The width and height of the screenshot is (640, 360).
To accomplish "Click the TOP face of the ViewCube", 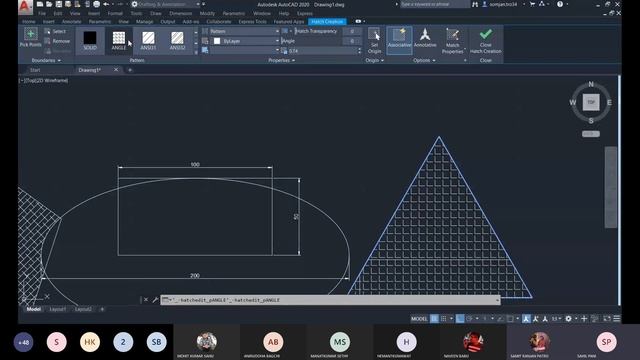I will point(591,102).
